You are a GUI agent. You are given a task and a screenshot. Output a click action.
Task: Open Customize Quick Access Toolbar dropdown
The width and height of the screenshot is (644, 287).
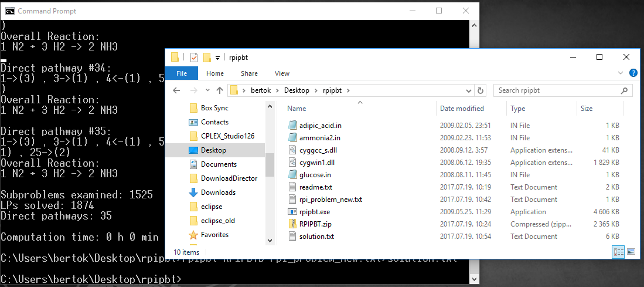(x=217, y=58)
